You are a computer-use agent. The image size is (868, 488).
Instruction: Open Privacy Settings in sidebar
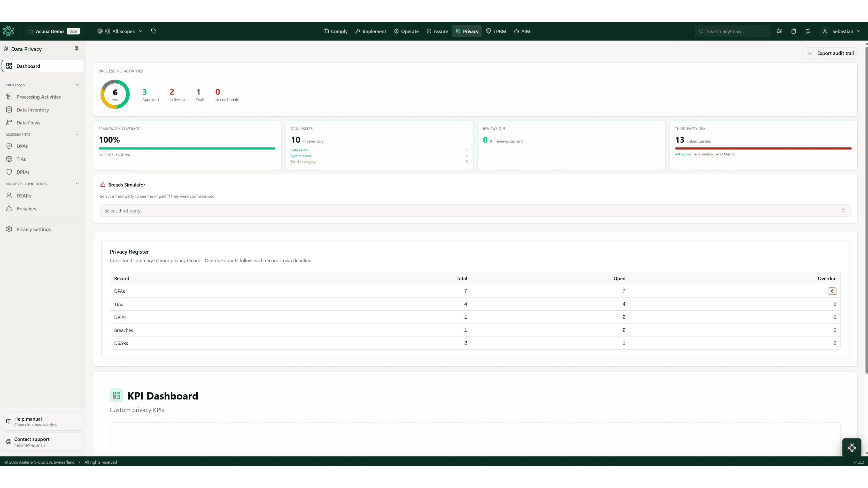pyautogui.click(x=42, y=229)
